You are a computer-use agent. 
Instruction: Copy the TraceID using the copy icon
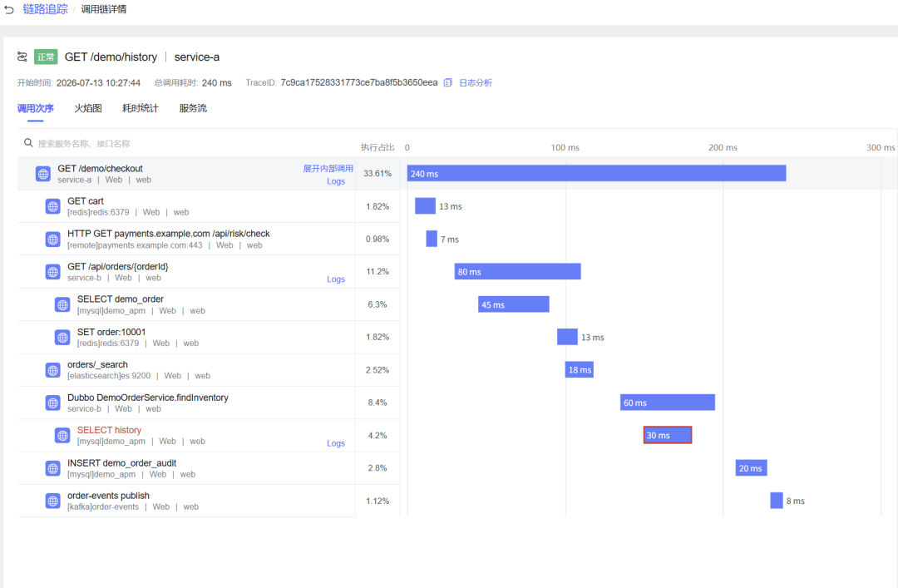[448, 82]
